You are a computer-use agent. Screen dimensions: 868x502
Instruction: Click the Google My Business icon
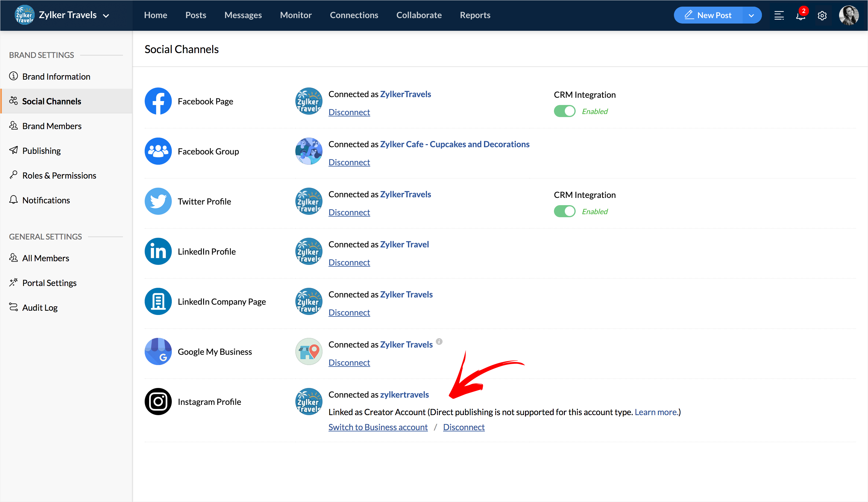pyautogui.click(x=158, y=351)
